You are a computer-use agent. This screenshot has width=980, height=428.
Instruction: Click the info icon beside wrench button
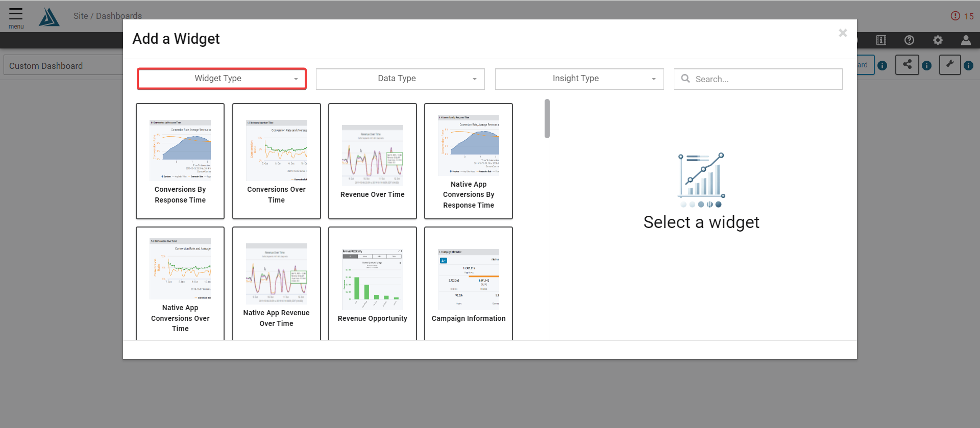click(x=968, y=65)
